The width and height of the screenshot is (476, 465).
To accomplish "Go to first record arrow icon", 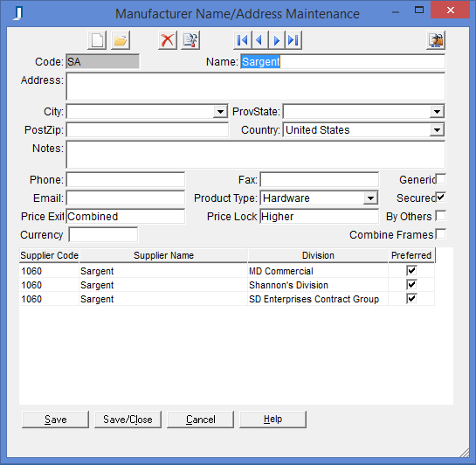I will (x=242, y=40).
